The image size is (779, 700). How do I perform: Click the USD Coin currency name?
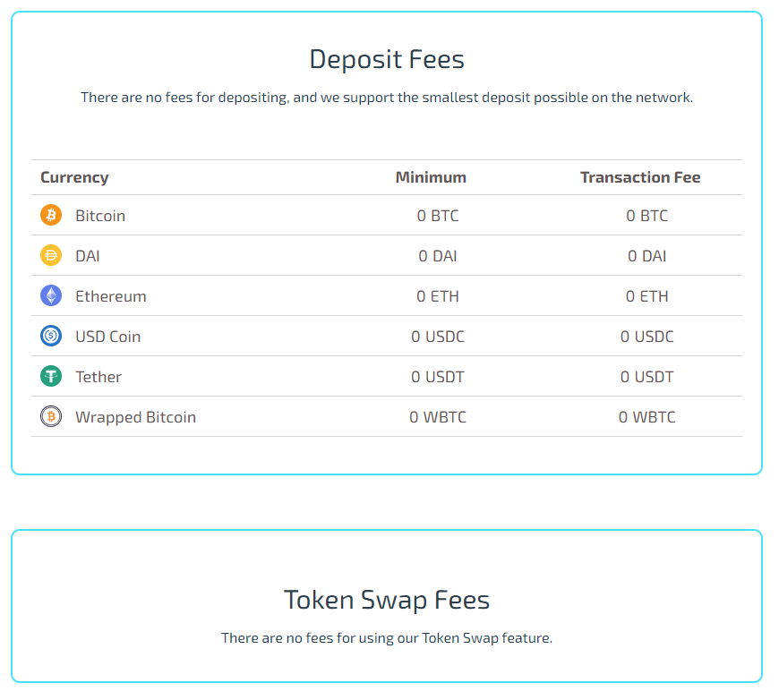[107, 337]
